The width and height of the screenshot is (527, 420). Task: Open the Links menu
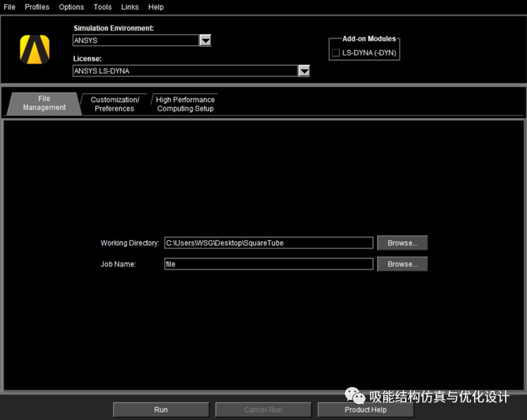(129, 7)
